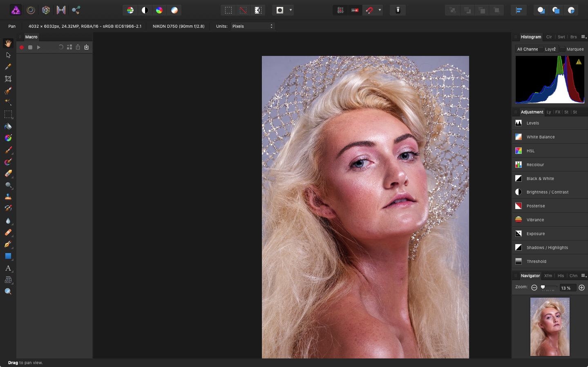This screenshot has height=367, width=588.
Task: Select the Paint Brush tool
Action: 8,150
